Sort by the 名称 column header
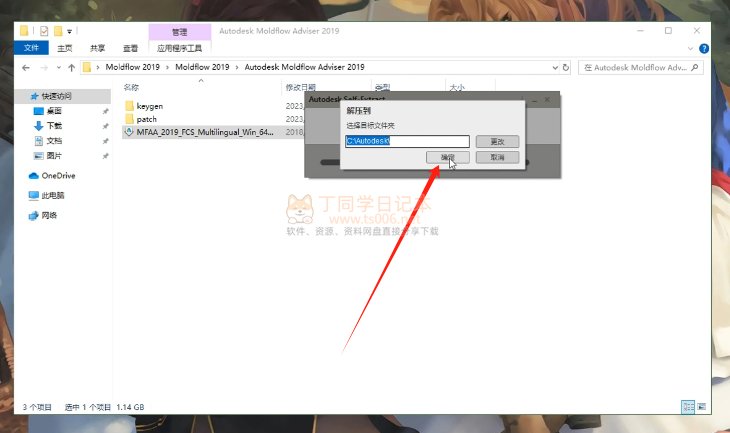The width and height of the screenshot is (730, 433). tap(131, 87)
